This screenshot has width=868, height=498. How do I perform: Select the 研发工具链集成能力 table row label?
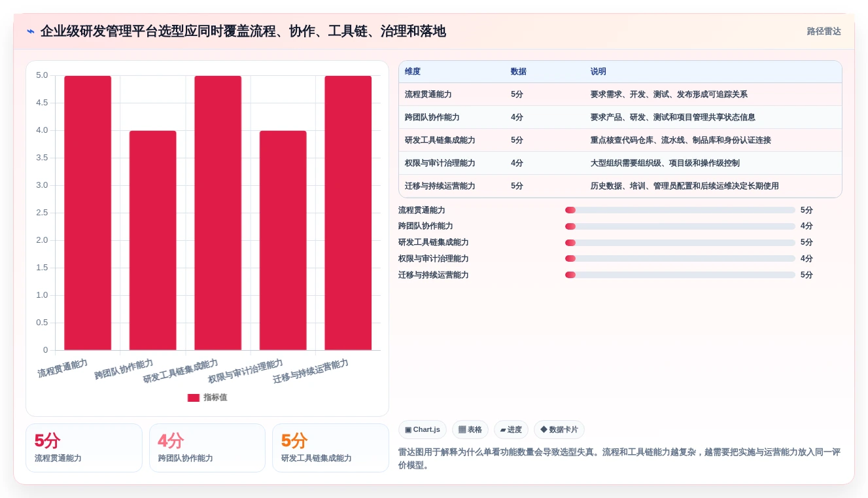click(440, 140)
